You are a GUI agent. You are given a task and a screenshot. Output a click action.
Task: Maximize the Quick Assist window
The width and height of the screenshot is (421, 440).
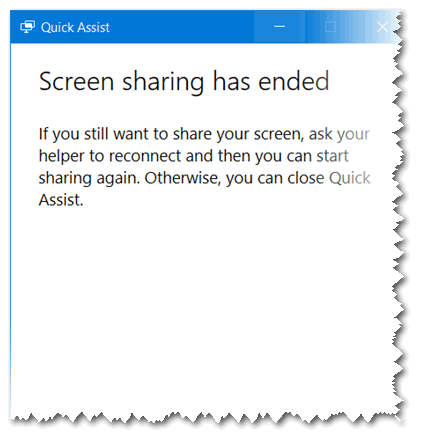pyautogui.click(x=330, y=27)
